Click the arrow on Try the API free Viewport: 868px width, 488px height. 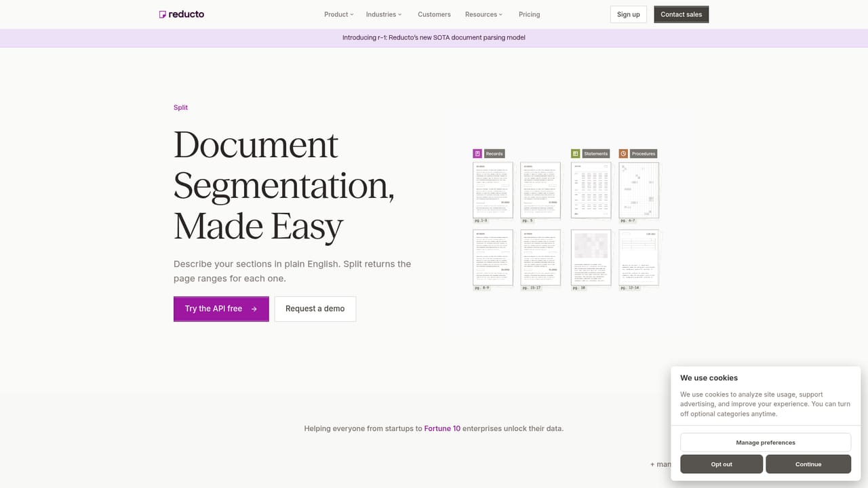(x=254, y=309)
